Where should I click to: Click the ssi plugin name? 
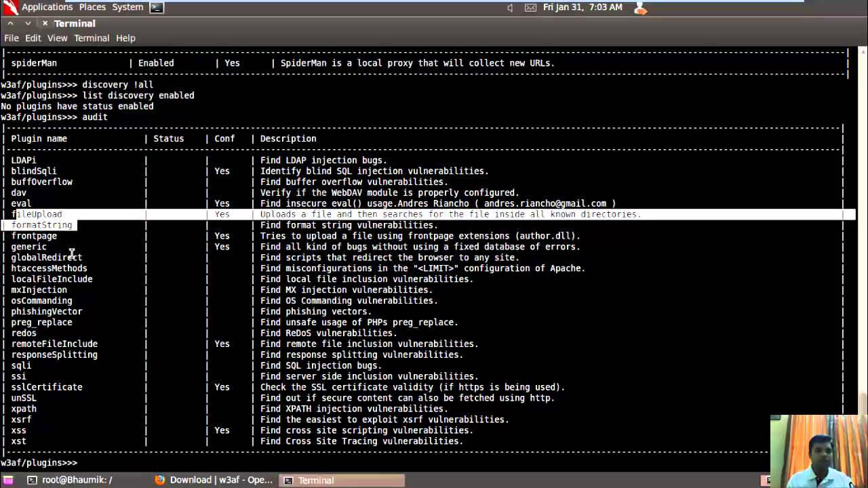click(18, 377)
